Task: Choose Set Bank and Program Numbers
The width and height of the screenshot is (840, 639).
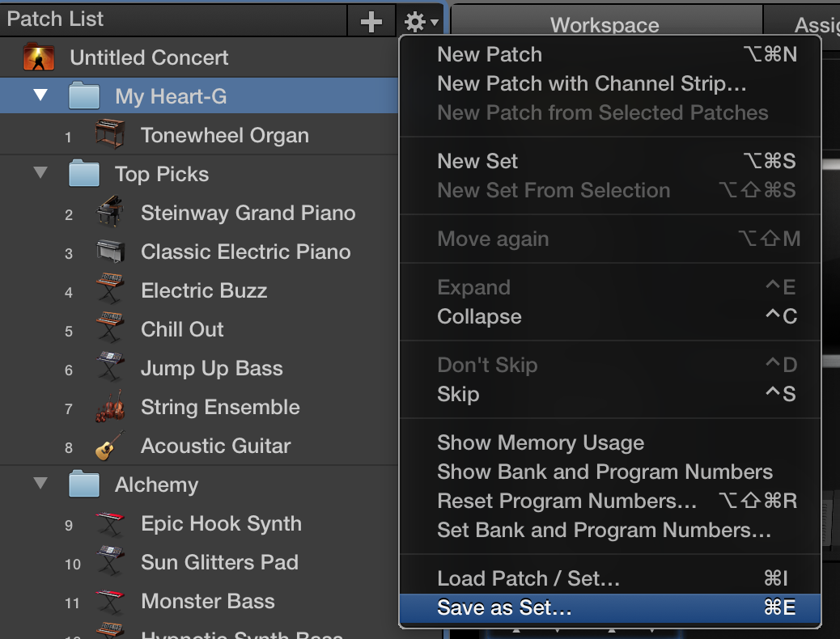Action: tap(610, 531)
